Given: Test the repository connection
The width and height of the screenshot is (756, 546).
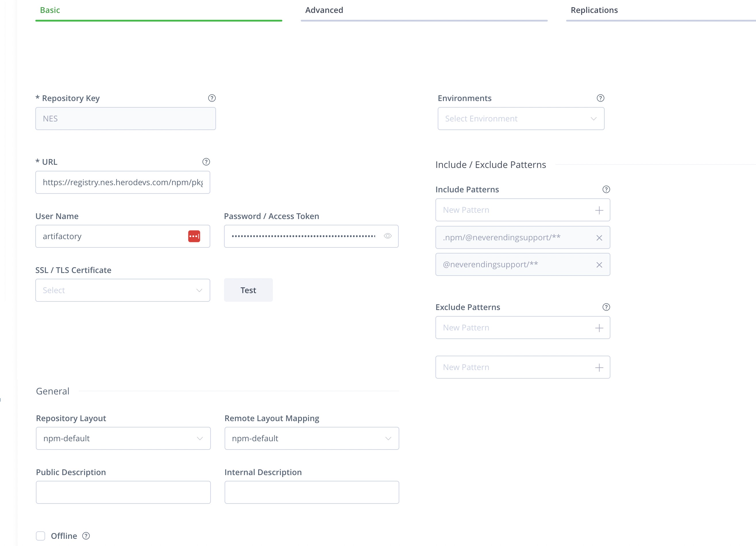Looking at the screenshot, I should click(x=248, y=290).
